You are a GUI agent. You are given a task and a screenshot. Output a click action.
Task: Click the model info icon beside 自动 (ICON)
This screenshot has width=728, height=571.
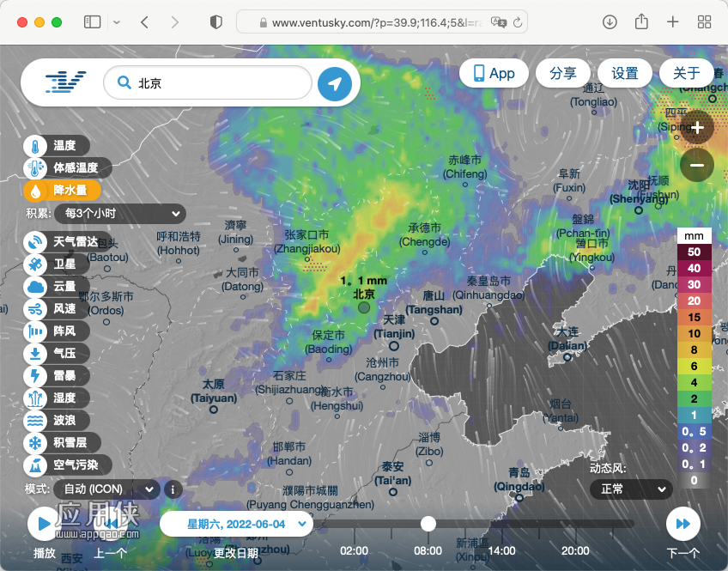[173, 489]
